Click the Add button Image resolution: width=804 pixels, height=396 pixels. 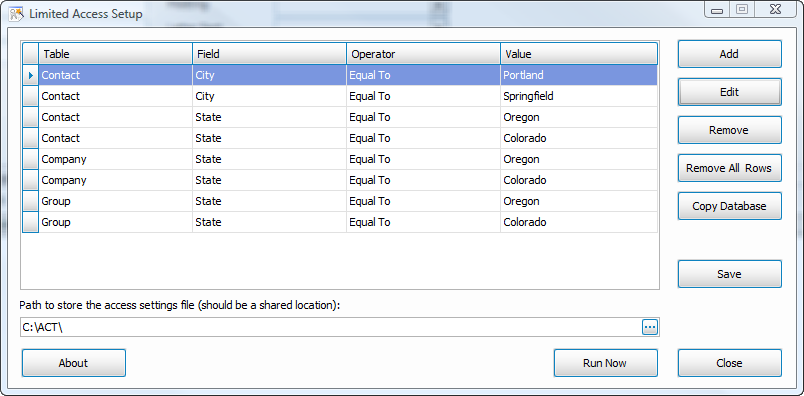pos(729,54)
